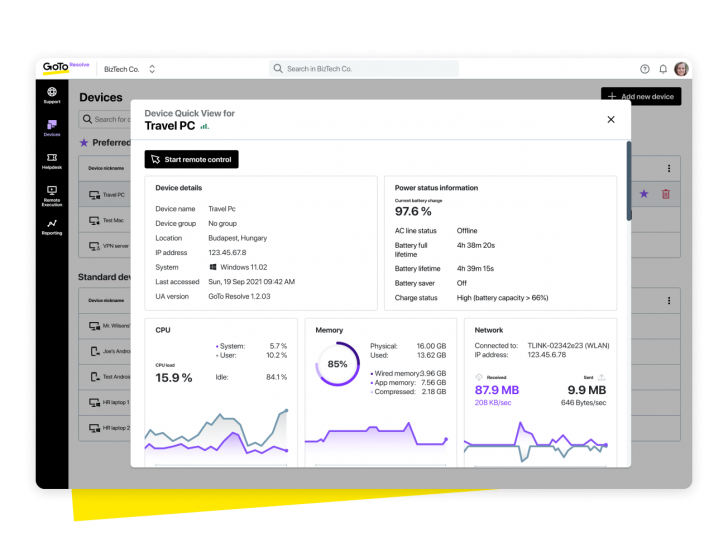Click the quick view vertical scrollbar
Image resolution: width=728 pixels, height=547 pixels.
click(629, 181)
